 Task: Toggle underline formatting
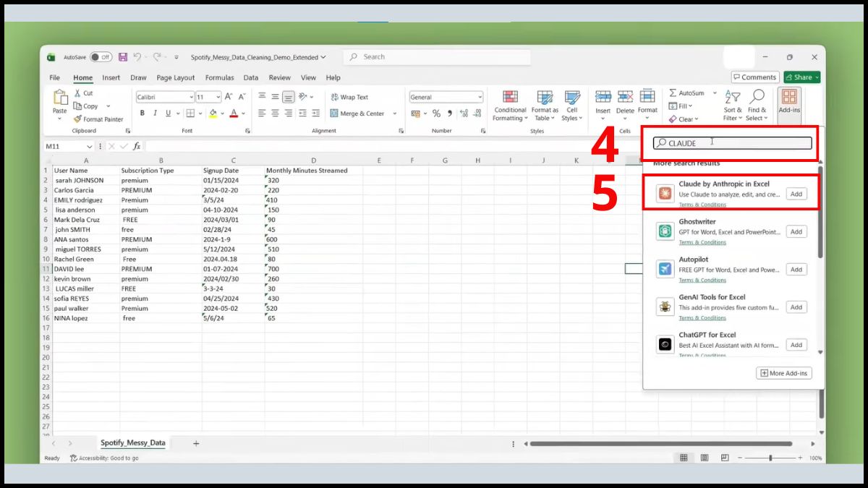pyautogui.click(x=168, y=114)
